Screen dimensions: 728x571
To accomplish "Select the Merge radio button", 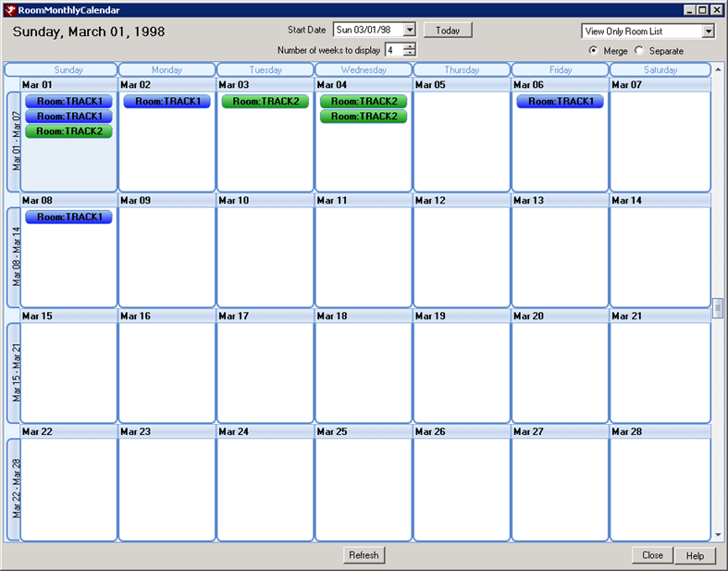I will coord(593,51).
